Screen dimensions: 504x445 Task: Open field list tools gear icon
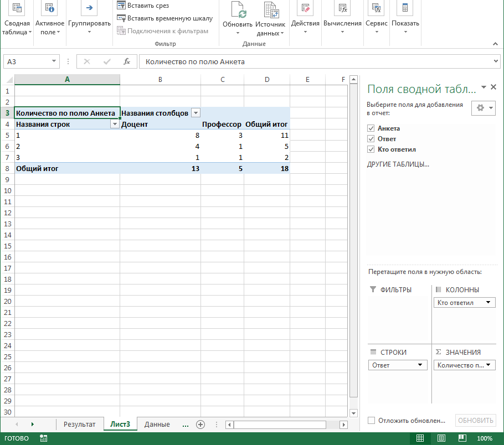[480, 108]
